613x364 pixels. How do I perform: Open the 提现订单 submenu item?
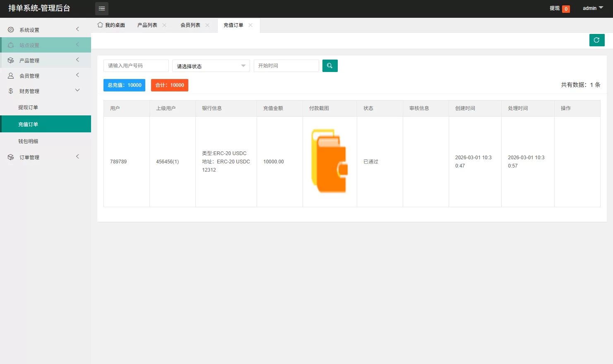[28, 108]
